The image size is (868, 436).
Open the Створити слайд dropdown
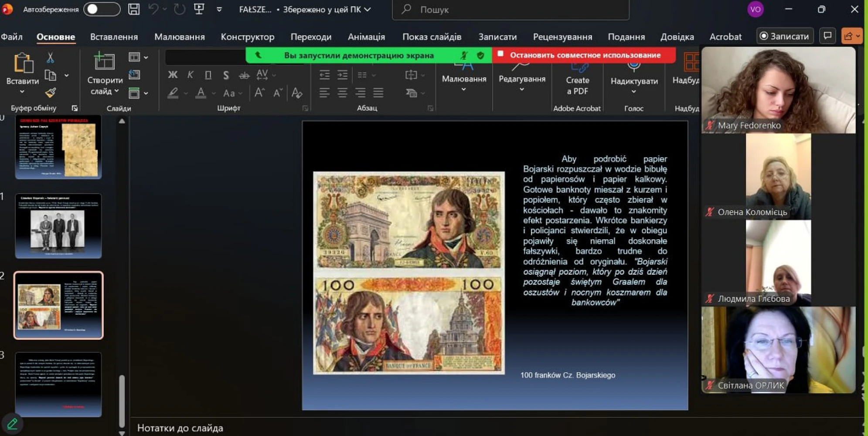point(116,91)
